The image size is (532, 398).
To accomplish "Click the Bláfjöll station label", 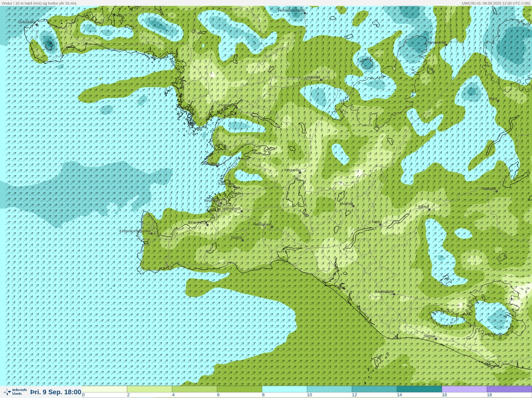I will (x=237, y=238).
